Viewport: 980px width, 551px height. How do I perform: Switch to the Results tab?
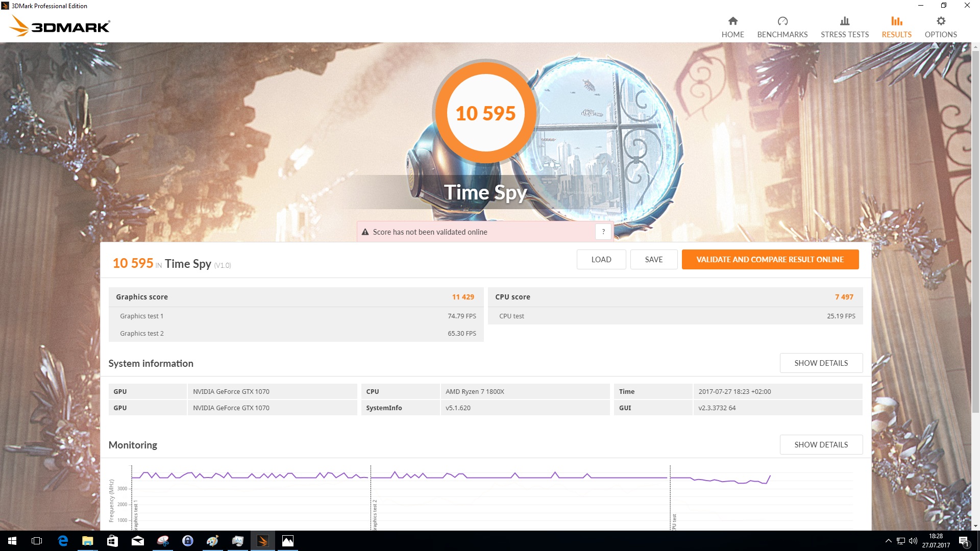tap(896, 27)
